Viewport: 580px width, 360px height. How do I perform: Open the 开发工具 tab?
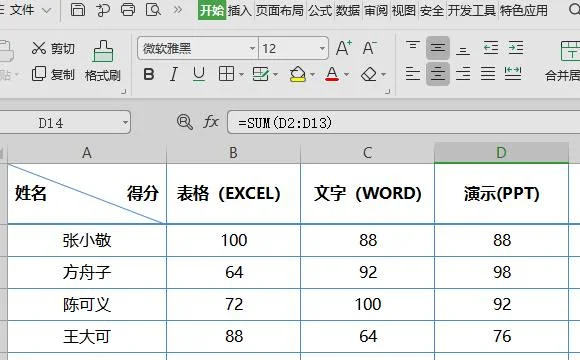[472, 10]
